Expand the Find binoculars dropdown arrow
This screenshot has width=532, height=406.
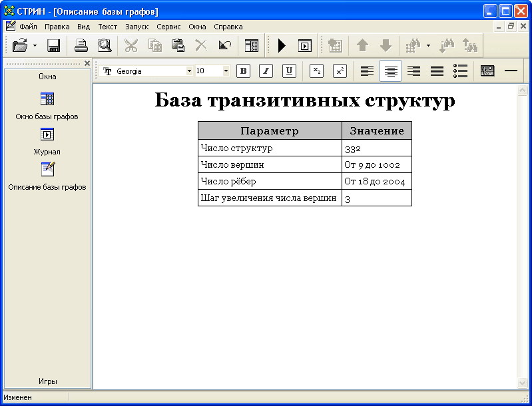coord(428,45)
